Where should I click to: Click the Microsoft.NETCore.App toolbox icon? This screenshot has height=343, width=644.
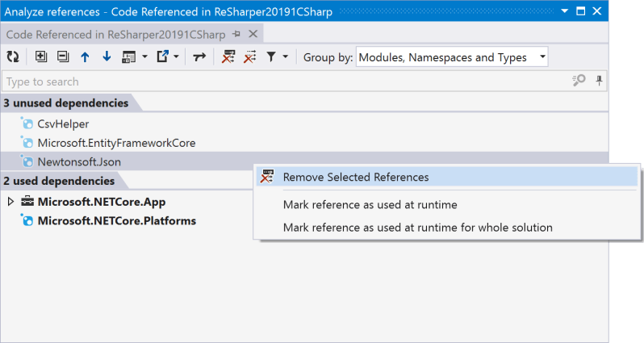[27, 201]
